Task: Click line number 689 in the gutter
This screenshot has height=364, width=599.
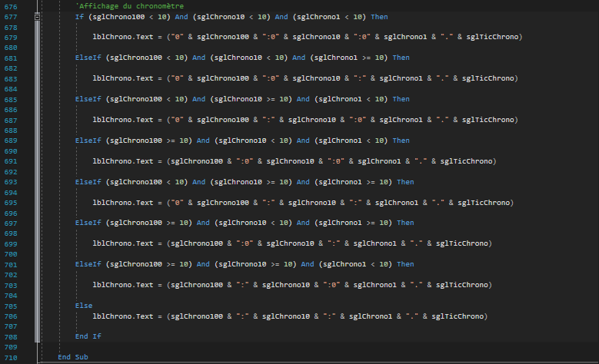Action: [11, 141]
